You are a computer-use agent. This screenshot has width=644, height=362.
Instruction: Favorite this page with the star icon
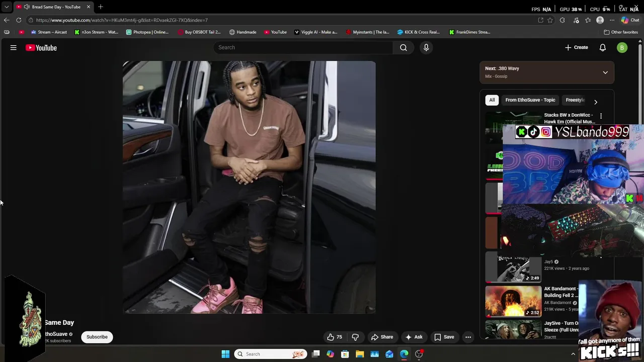pos(550,20)
